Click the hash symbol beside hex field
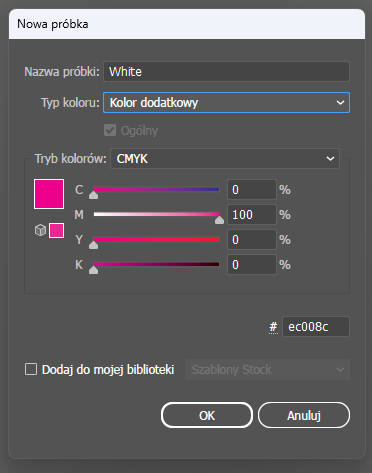Screen dimensions: 372x473 [x=273, y=327]
